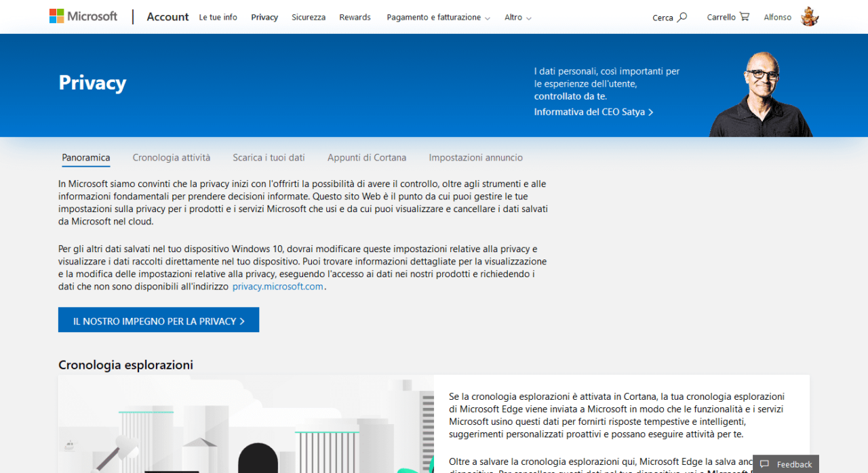Switch to Scarica i tuoi dati tab

tap(269, 158)
